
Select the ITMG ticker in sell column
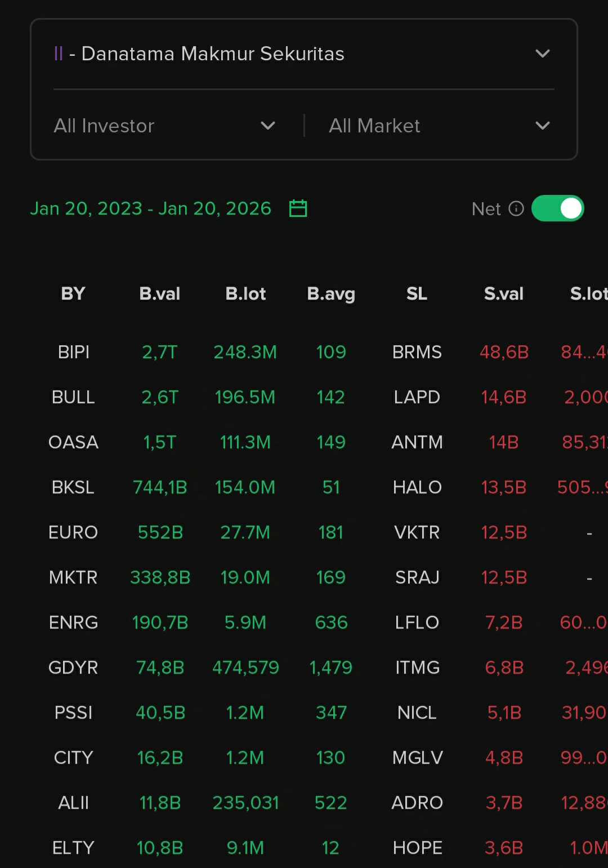[417, 668]
